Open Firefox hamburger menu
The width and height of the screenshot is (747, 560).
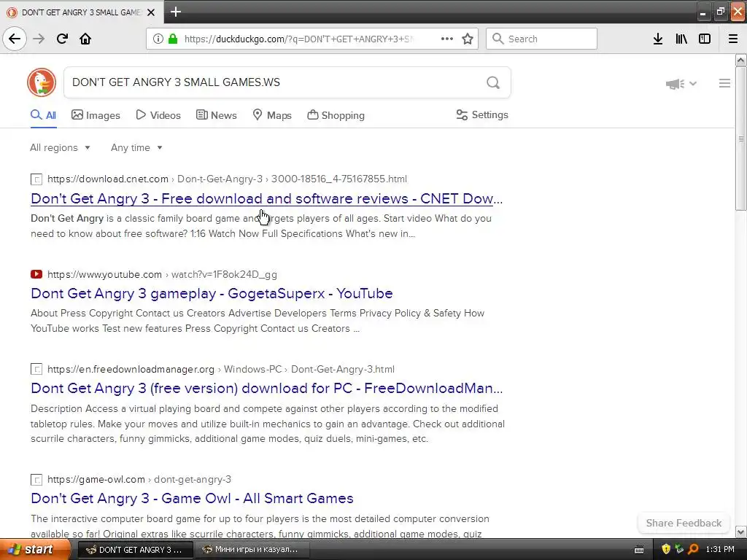733,39
